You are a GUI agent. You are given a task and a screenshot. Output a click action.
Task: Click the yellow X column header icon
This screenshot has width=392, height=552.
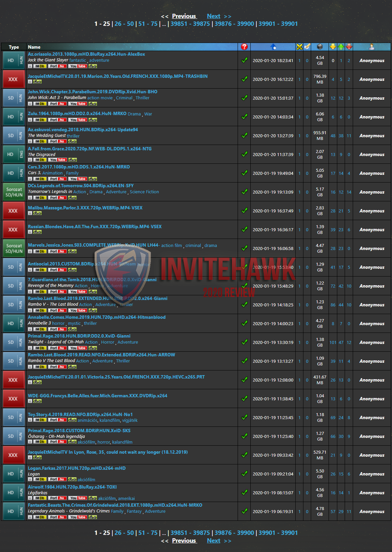click(299, 47)
